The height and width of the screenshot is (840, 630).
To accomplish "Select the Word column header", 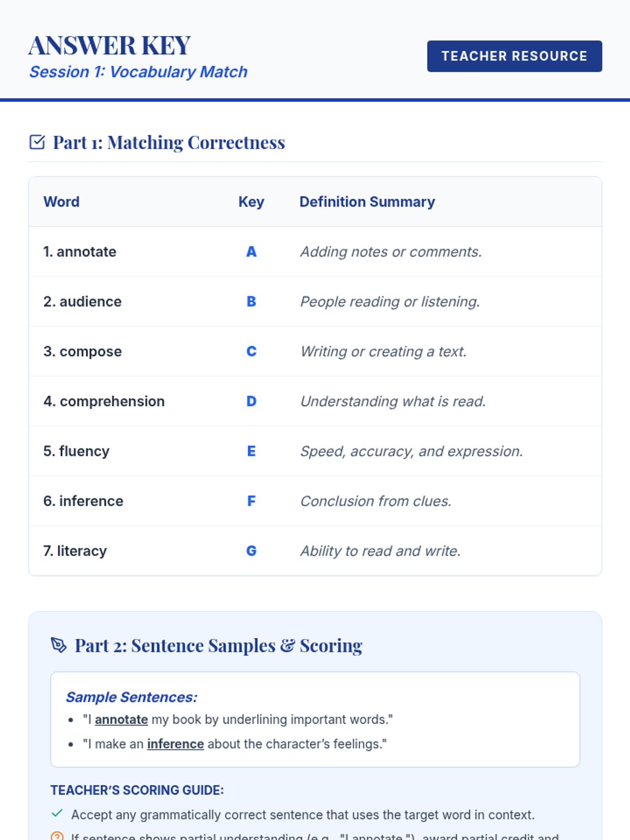I will pos(61,202).
